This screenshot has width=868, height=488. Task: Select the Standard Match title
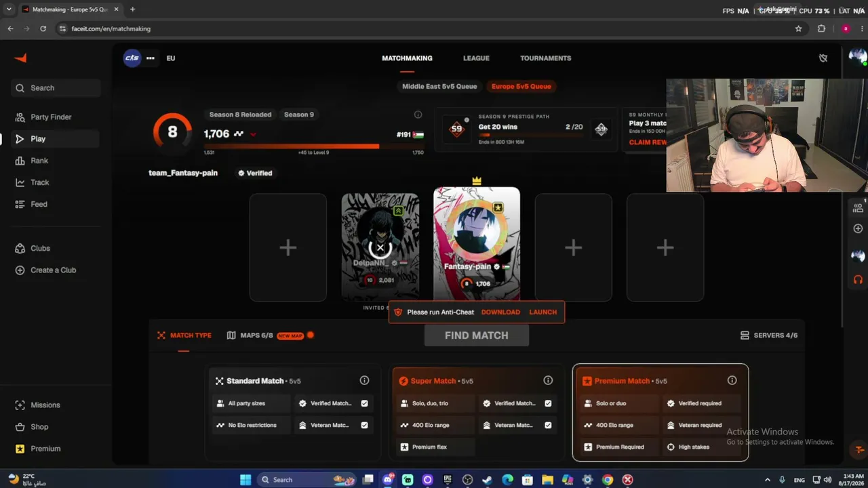(255, 381)
